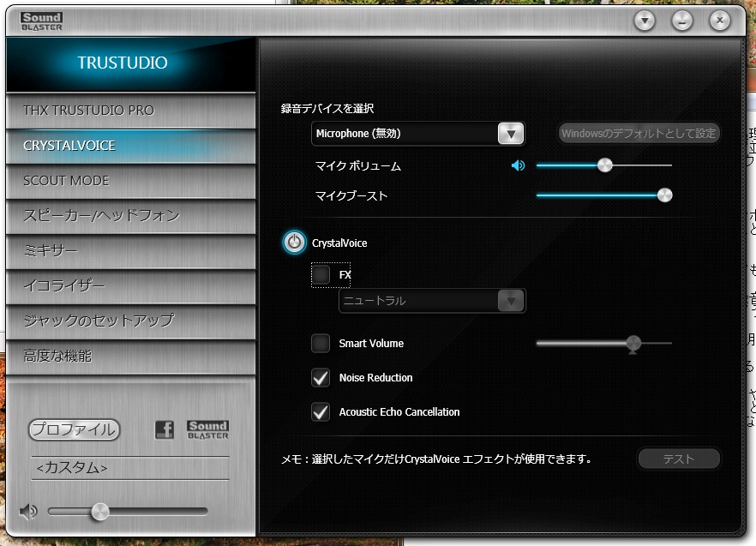Open the スピーカー/ヘッドフォン tab
This screenshot has height=546, width=756.
click(130, 216)
